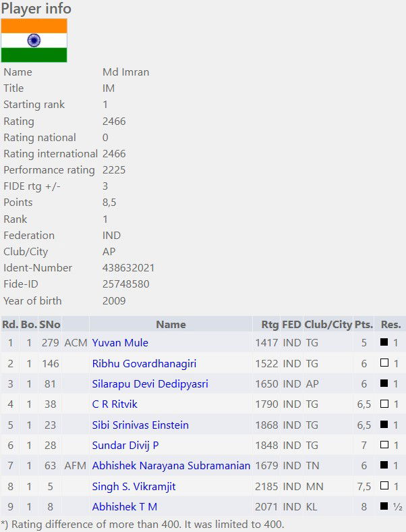Image resolution: width=406 pixels, height=532 pixels.
Task: Open Silarapu Devi Dedipyasri link
Action: (x=150, y=383)
